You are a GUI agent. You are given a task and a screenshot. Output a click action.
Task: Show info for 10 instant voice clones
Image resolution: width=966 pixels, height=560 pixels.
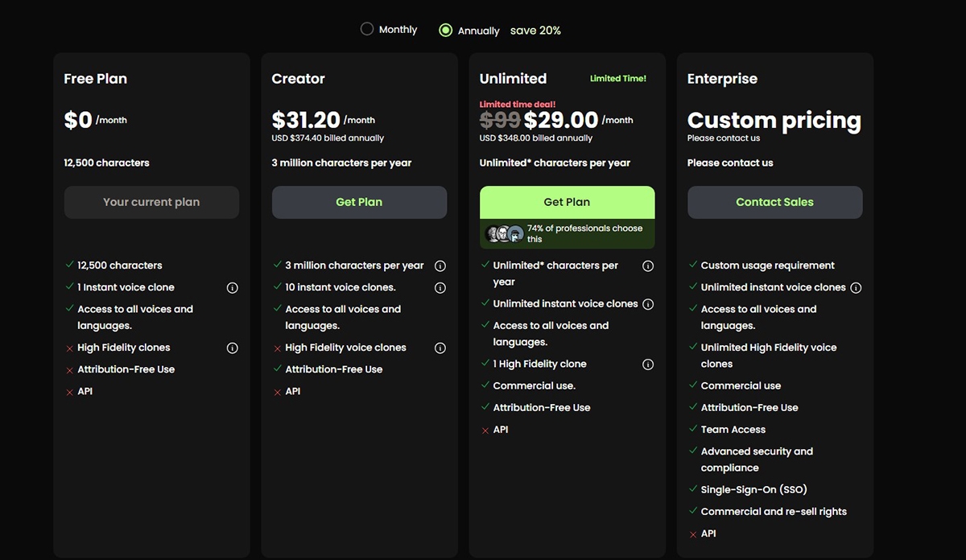[x=440, y=287]
